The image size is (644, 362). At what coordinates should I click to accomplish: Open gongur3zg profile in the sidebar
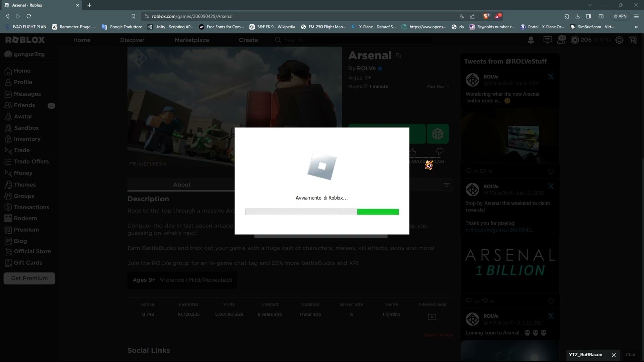click(24, 54)
